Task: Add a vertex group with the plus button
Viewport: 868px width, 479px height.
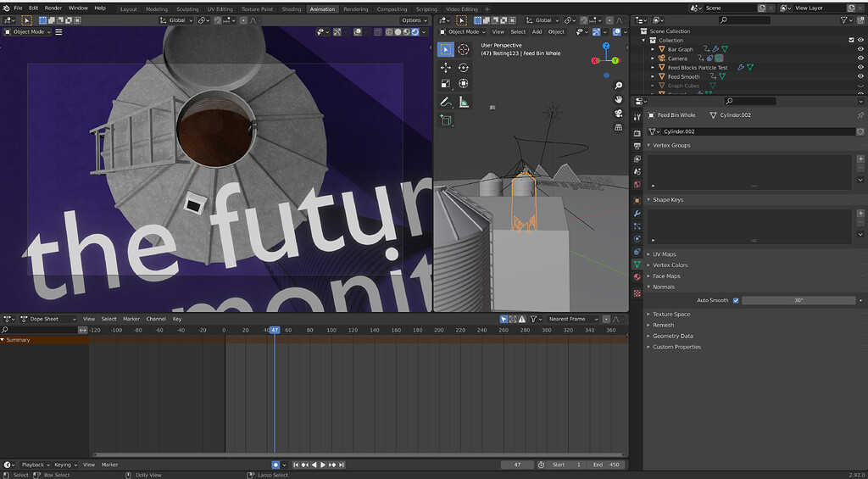Action: 860,159
